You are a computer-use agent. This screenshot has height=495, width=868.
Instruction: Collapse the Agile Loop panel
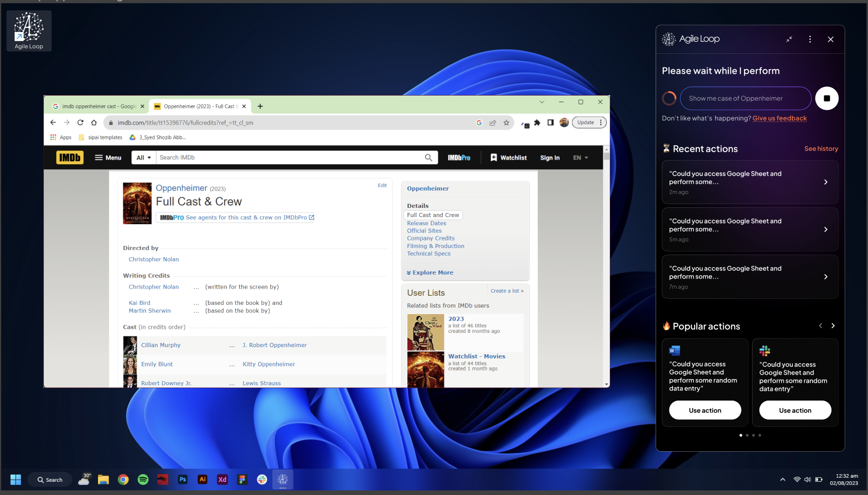pyautogui.click(x=789, y=39)
